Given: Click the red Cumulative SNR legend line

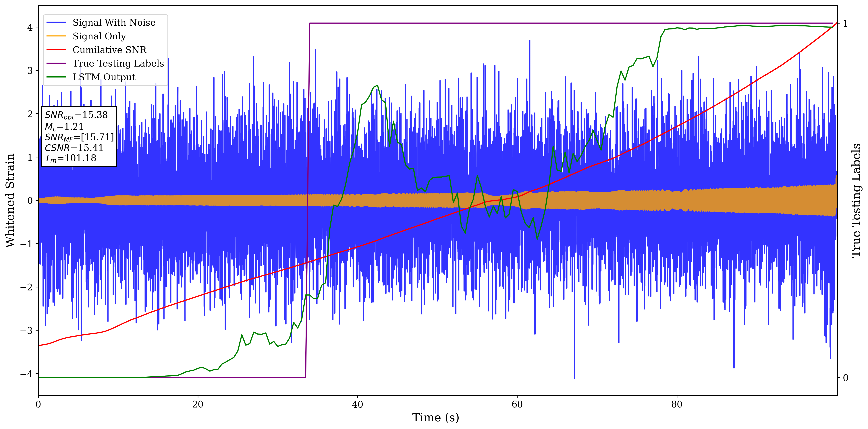Looking at the screenshot, I should pos(56,50).
